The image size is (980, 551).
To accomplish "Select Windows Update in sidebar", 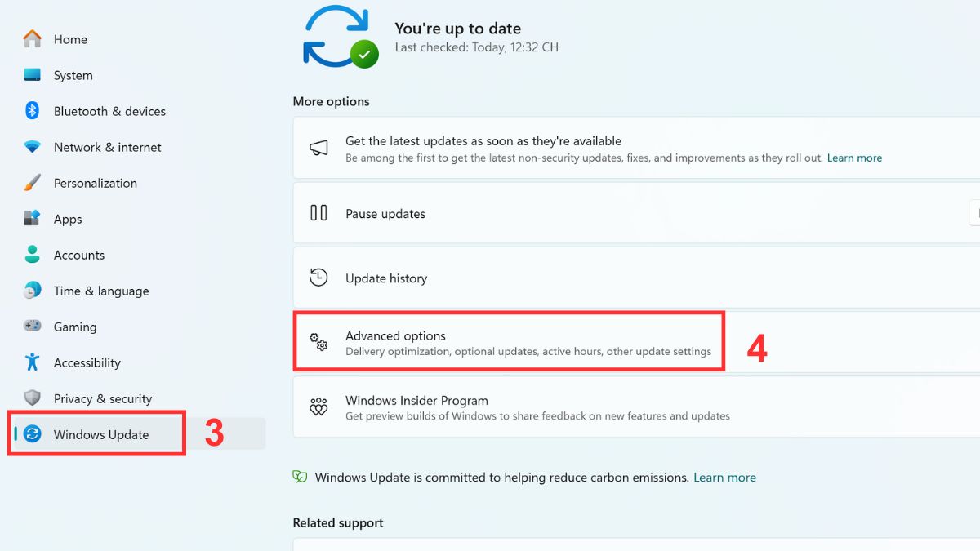I will [137, 434].
